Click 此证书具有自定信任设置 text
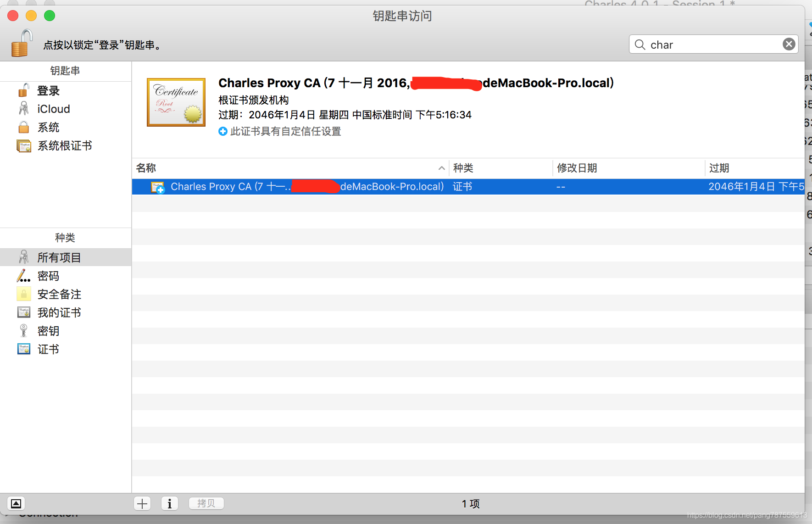 click(286, 131)
